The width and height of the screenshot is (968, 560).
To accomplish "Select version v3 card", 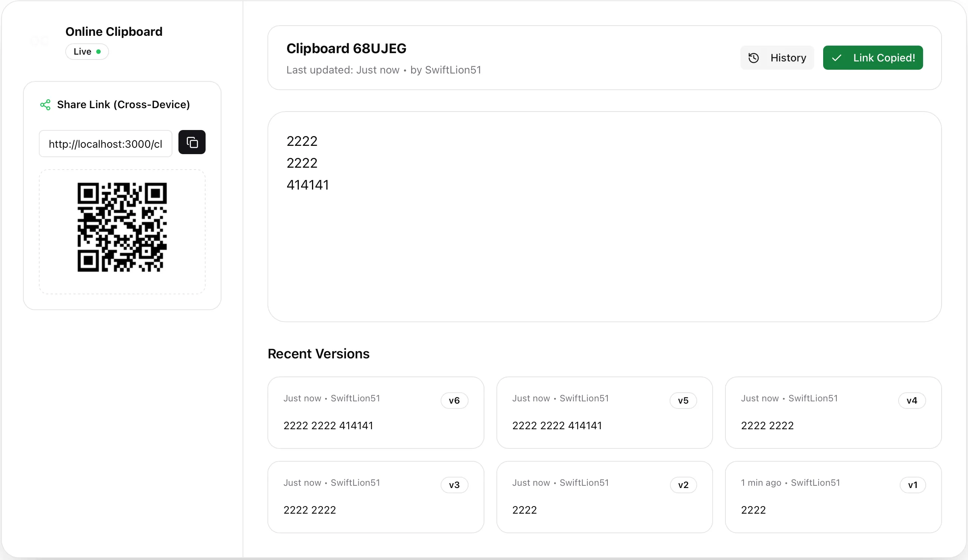I will 375,497.
